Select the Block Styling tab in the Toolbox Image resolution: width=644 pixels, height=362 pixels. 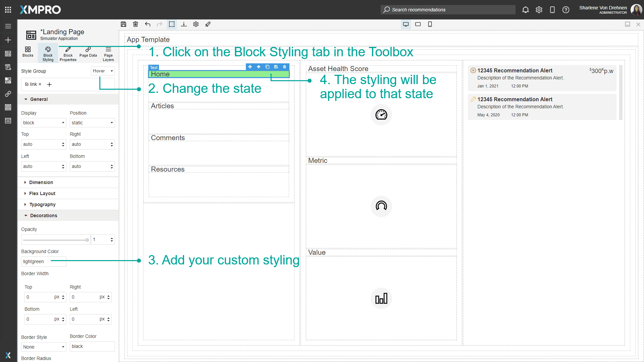tap(48, 53)
